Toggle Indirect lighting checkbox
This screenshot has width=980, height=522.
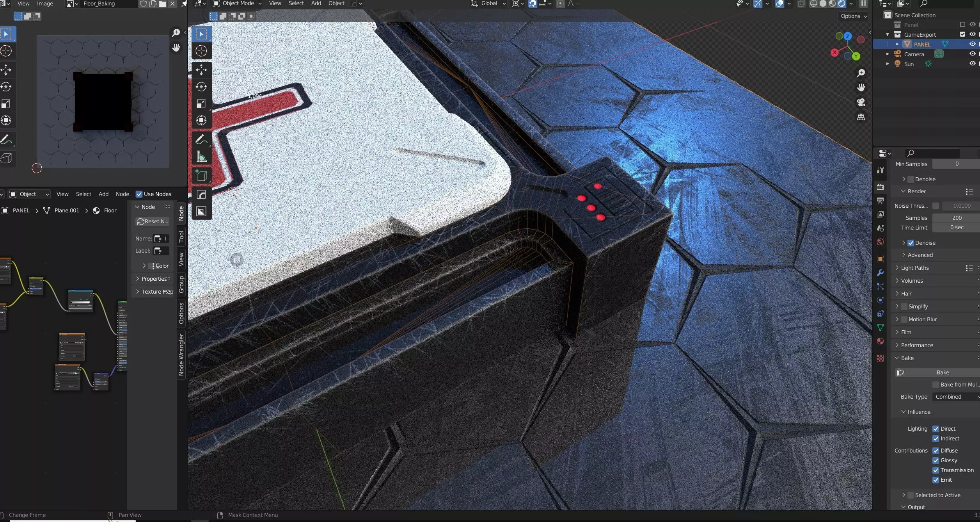tap(936, 438)
